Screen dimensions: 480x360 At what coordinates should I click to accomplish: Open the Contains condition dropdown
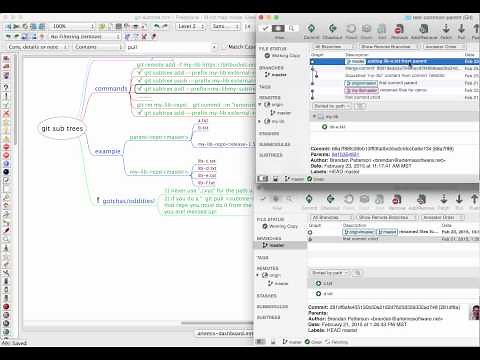(x=98, y=47)
